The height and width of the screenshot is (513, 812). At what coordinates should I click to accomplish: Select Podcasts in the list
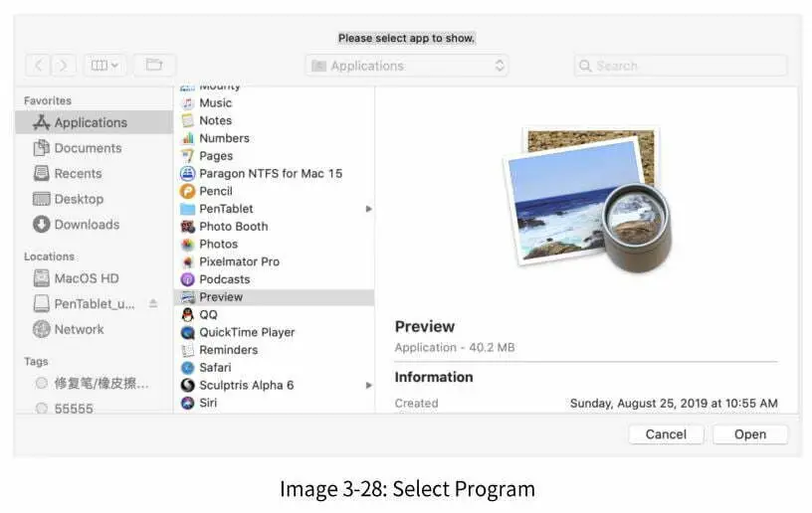click(225, 279)
